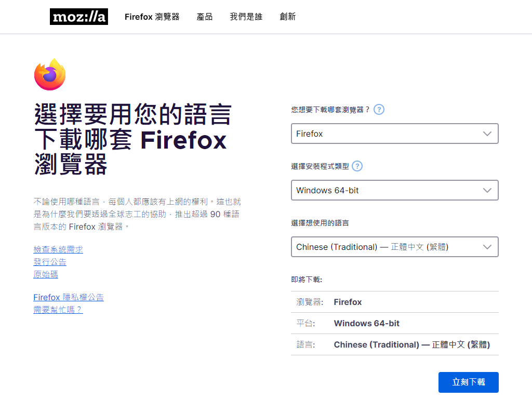Screen dimensions: 532x399
Task: Open help tooltip next to 您想要下載哪套瀏覽器
Action: pos(379,109)
